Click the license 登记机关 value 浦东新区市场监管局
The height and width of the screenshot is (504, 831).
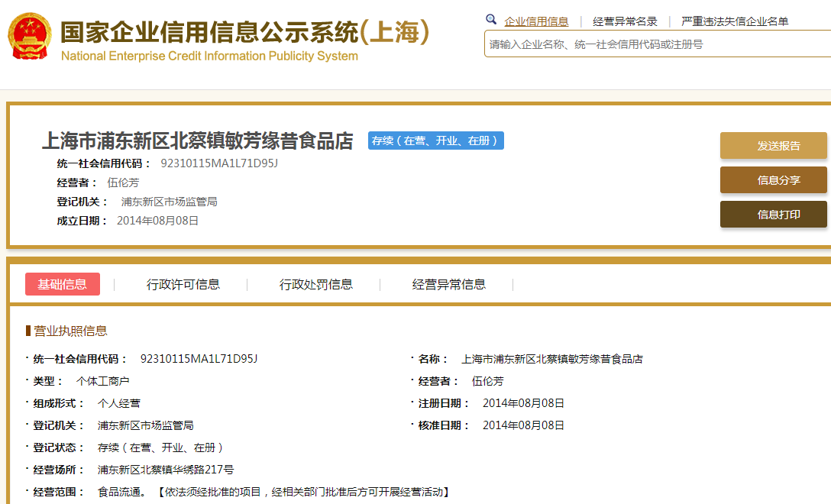click(145, 425)
